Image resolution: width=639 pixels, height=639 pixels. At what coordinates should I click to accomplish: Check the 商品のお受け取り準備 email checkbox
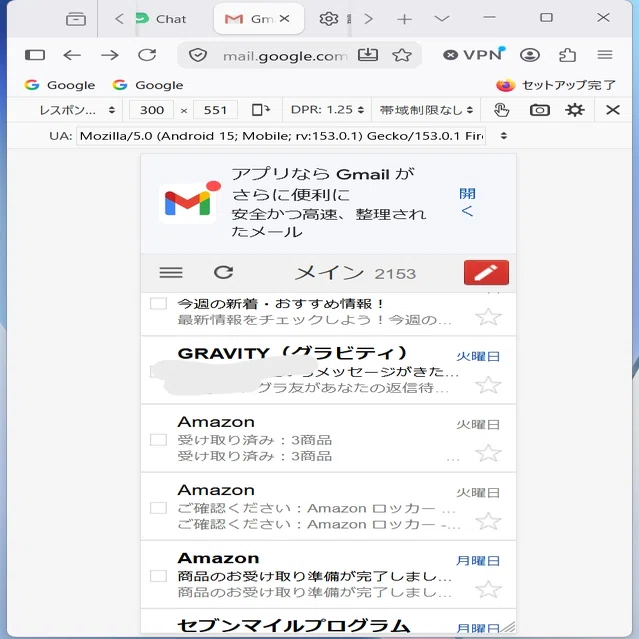158,576
